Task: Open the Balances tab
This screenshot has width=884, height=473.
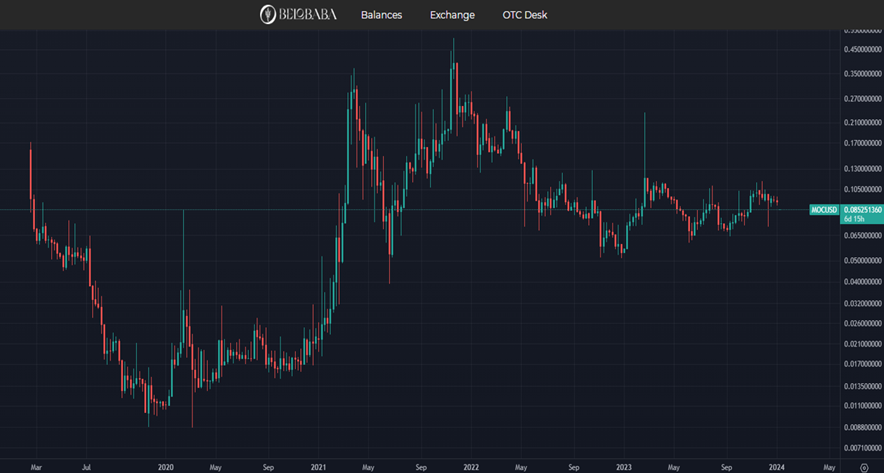Action: (x=381, y=15)
